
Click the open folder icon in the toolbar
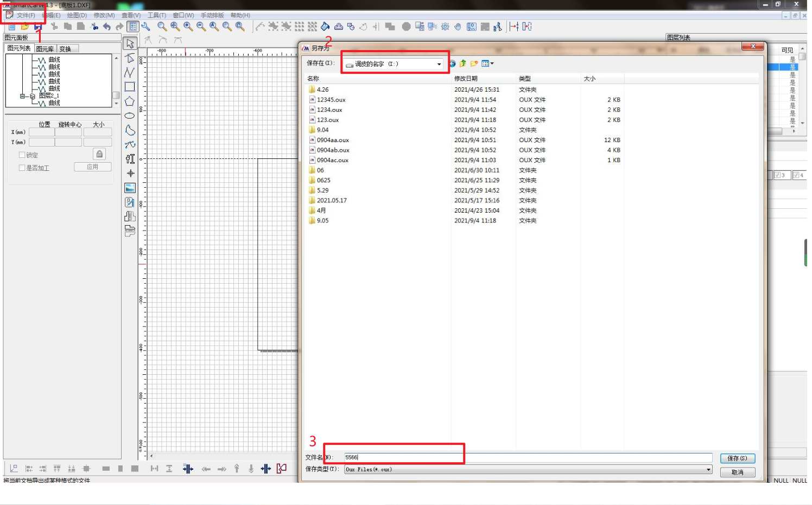pos(25,27)
